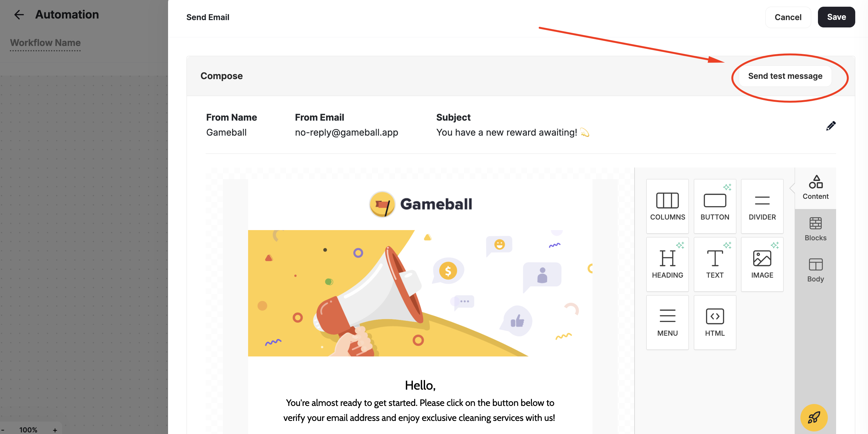Save the email changes
Image resolution: width=868 pixels, height=434 pixels.
pyautogui.click(x=836, y=17)
